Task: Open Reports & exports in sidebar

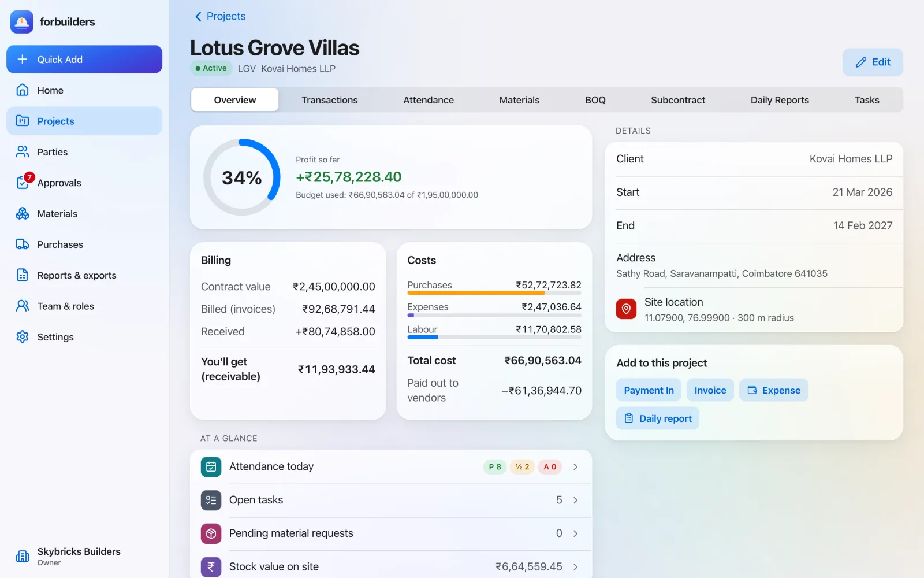Action: coord(84,275)
